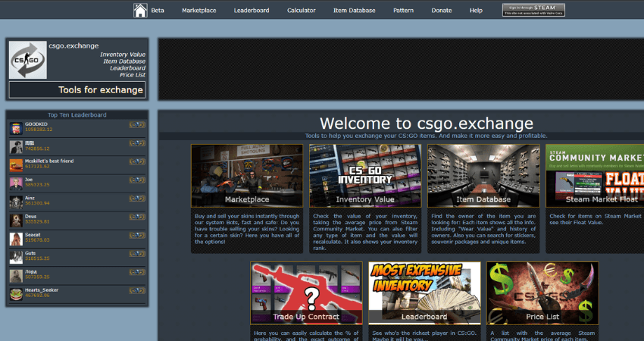Open the Donate page from navigation
The width and height of the screenshot is (644, 341).
pyautogui.click(x=442, y=11)
